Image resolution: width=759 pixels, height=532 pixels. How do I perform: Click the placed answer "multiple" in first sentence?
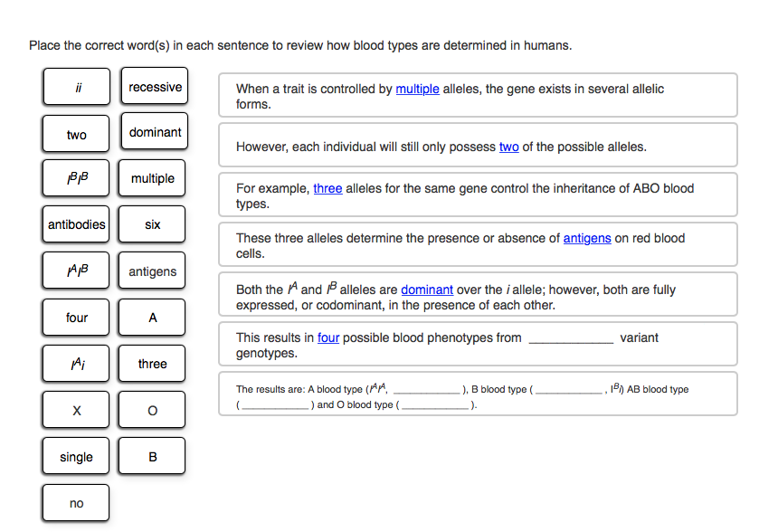click(417, 89)
